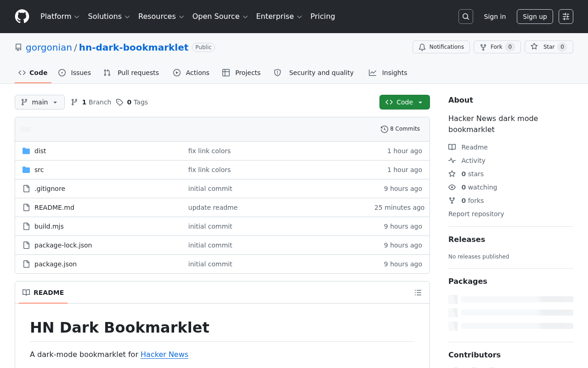The image size is (588, 368).
Task: Click the tag icon beside 0 Tags
Action: click(119, 102)
